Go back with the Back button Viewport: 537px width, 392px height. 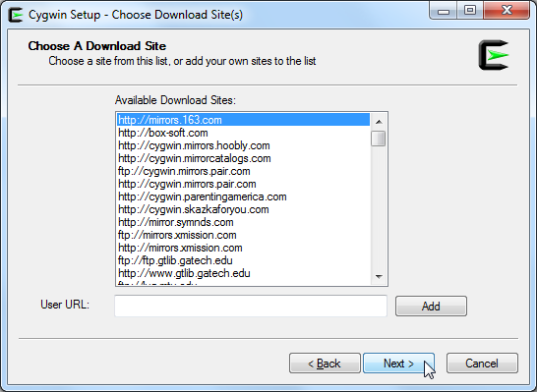coord(325,363)
